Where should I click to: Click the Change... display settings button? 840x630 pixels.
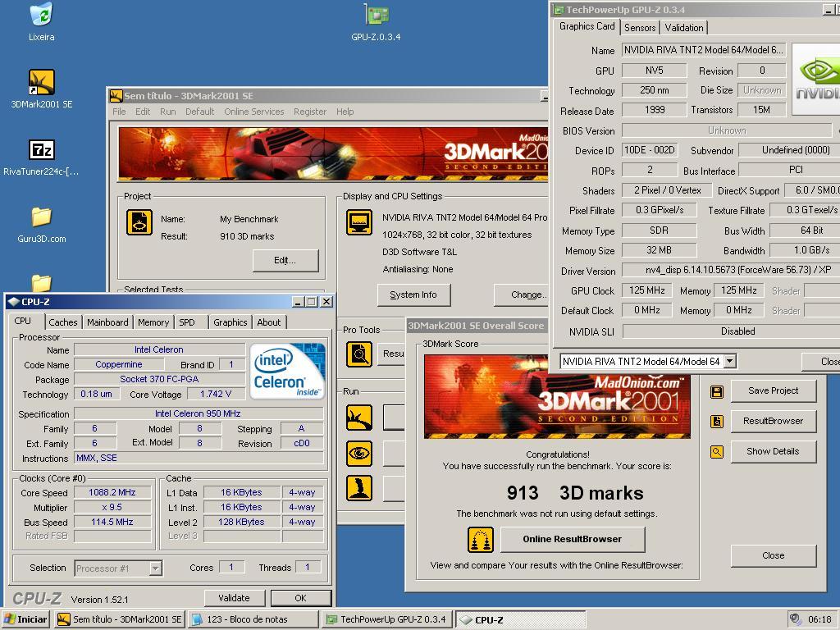coord(522,294)
